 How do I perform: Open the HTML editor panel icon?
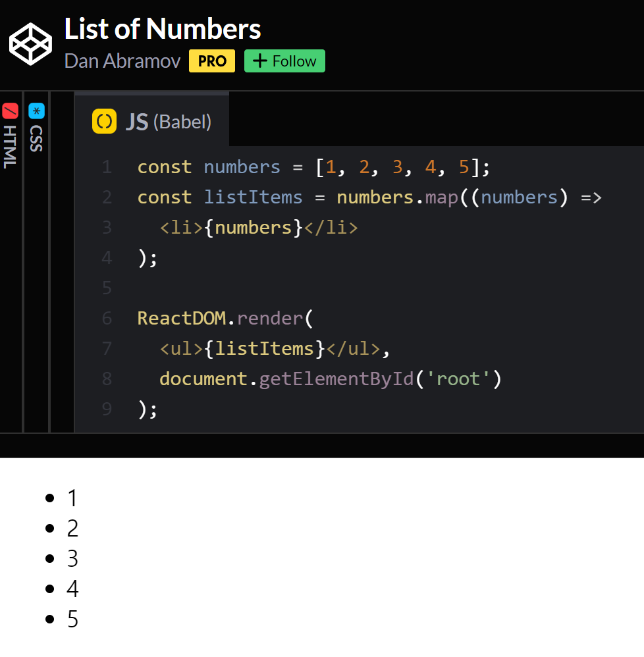(x=10, y=111)
